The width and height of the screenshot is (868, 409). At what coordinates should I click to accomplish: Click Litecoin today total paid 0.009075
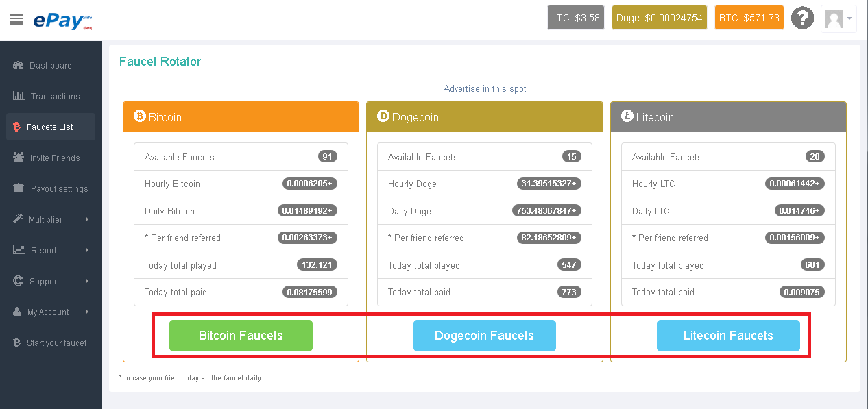pos(802,292)
